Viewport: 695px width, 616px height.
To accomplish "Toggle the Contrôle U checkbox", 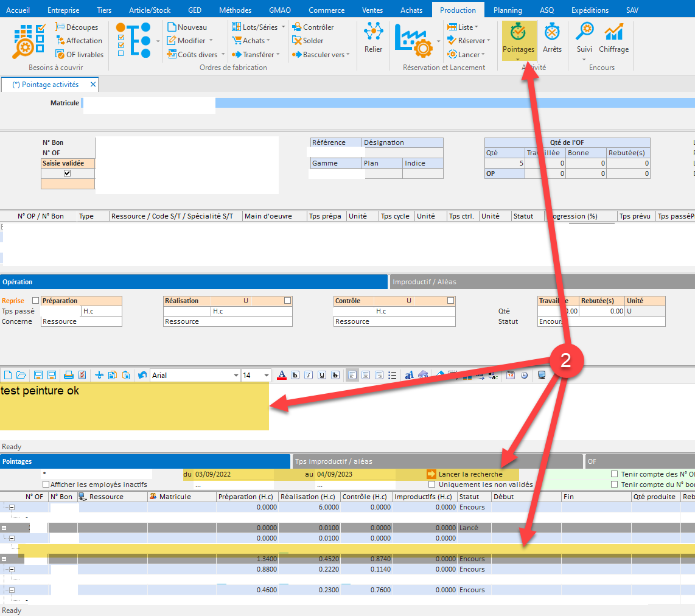I will (x=450, y=301).
